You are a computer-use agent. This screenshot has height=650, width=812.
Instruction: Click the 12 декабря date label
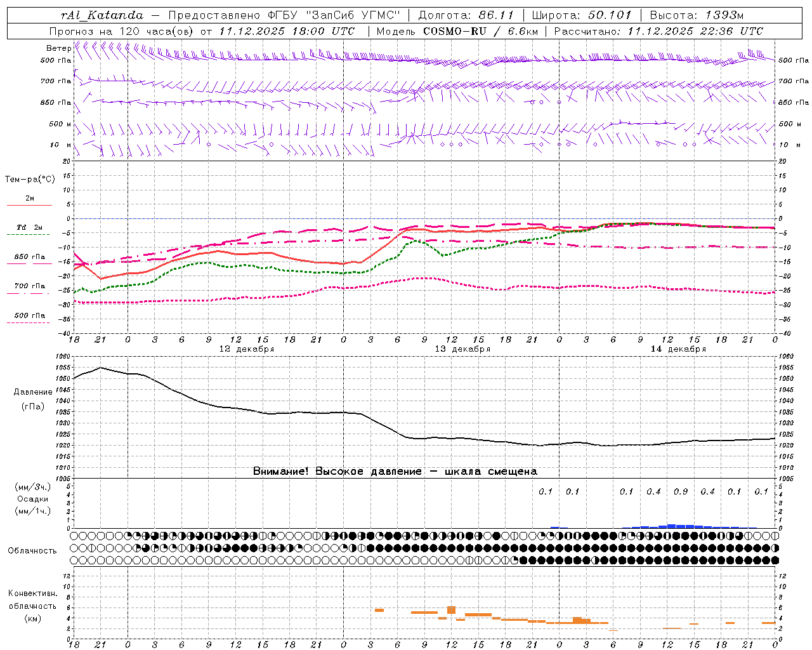point(247,349)
